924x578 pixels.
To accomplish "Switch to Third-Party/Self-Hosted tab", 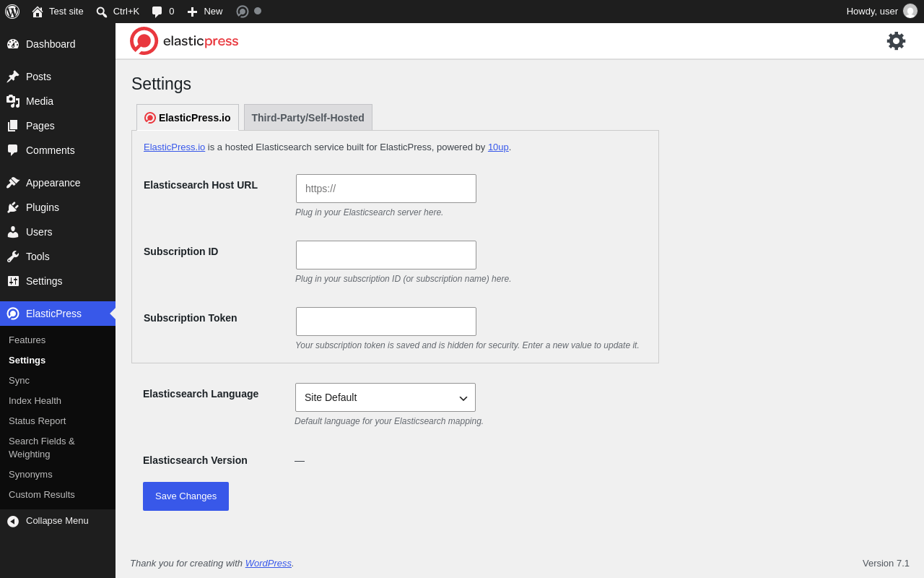I will coord(308,118).
